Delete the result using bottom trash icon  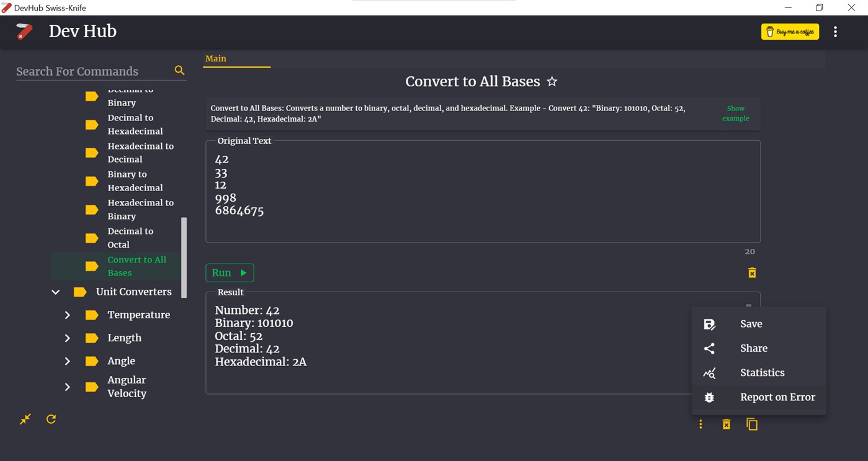[x=726, y=424]
